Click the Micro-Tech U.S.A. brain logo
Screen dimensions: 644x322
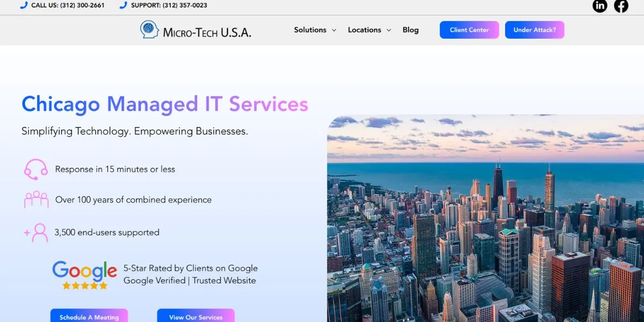[149, 30]
